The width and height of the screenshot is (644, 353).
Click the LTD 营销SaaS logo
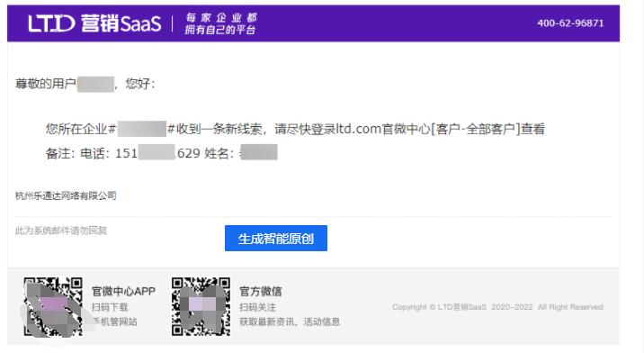(x=94, y=23)
